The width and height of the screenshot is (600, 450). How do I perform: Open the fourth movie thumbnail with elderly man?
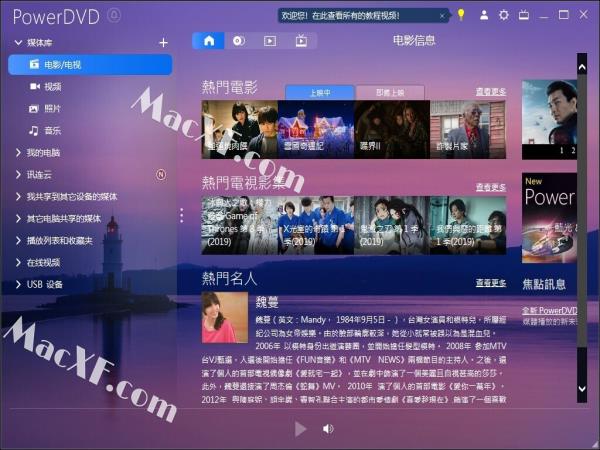click(468, 129)
